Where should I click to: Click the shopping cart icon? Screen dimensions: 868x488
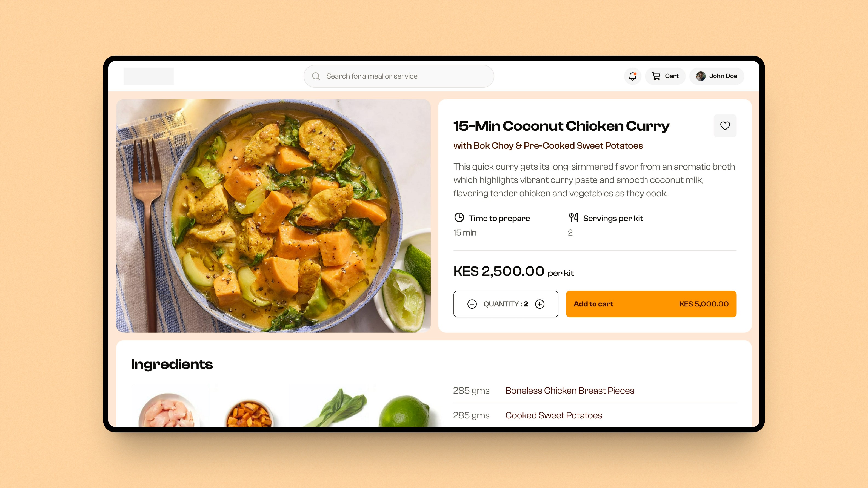(656, 76)
